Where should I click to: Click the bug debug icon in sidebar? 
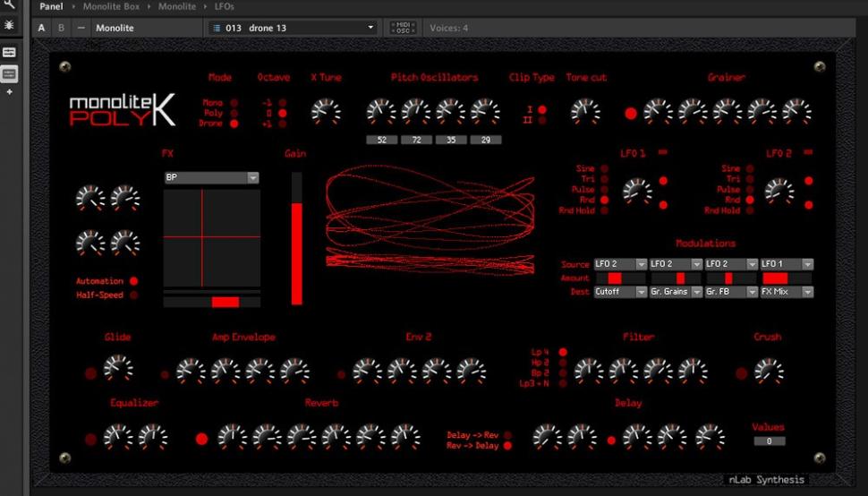(9, 24)
